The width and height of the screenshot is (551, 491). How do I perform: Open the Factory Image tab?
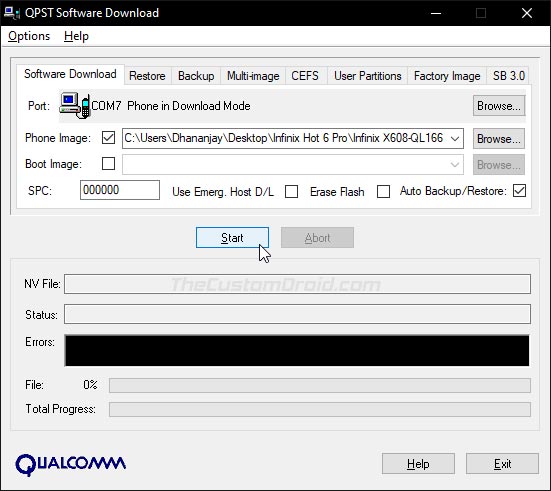(447, 76)
